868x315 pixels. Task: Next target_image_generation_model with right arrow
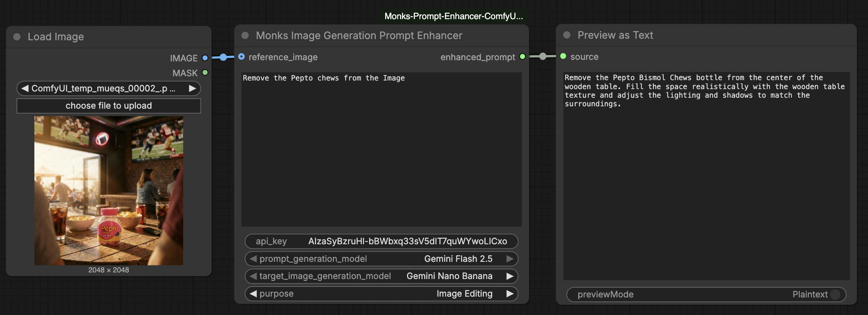click(x=510, y=276)
